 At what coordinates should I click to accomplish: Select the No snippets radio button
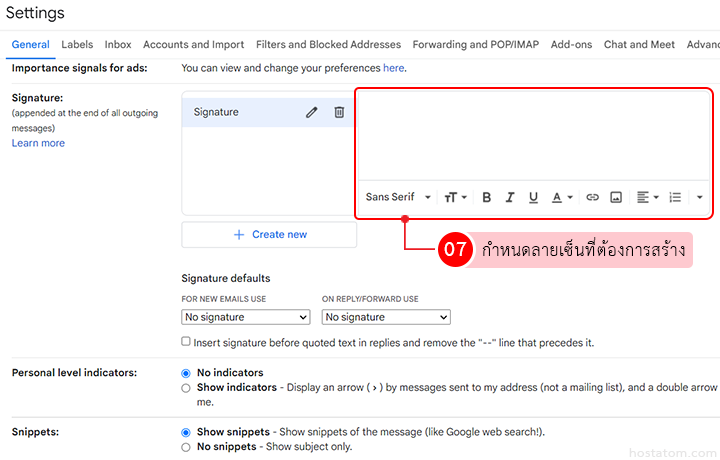tap(186, 447)
